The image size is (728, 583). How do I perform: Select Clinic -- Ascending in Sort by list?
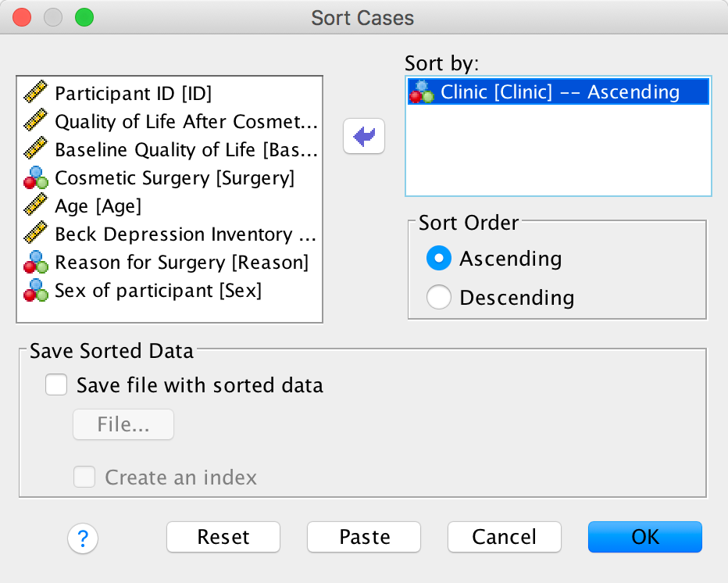[x=559, y=92]
